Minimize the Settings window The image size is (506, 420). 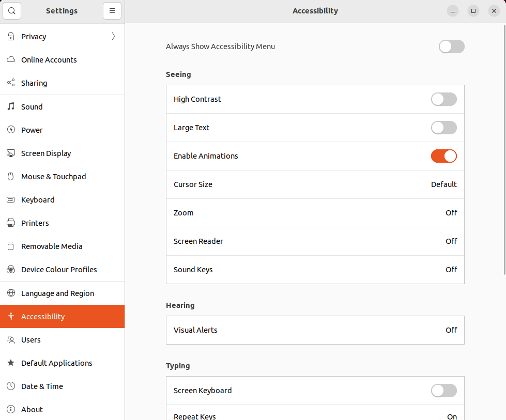(453, 11)
